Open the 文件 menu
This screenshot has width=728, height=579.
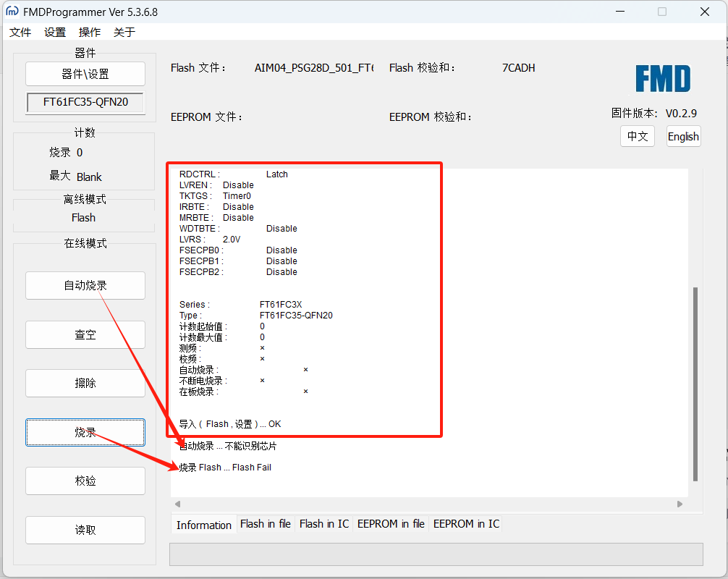(20, 32)
